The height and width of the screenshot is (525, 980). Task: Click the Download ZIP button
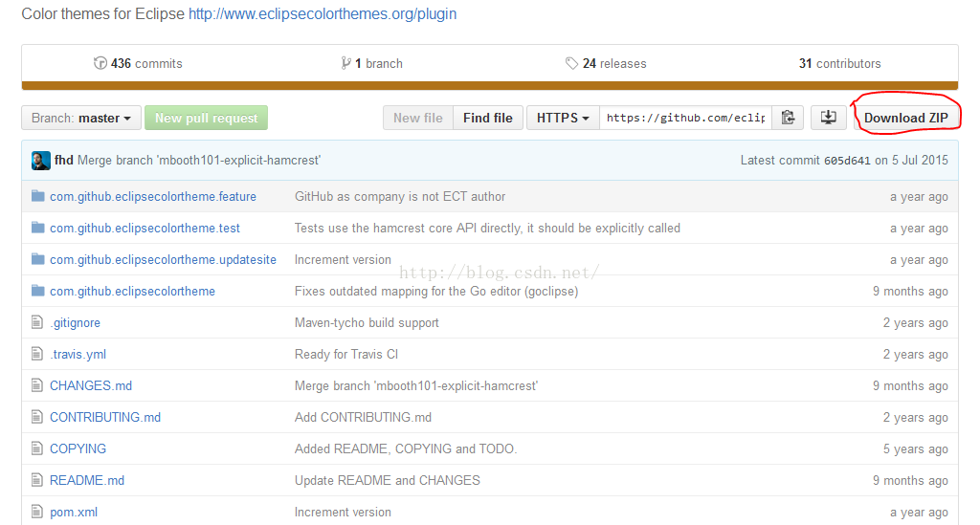[905, 118]
